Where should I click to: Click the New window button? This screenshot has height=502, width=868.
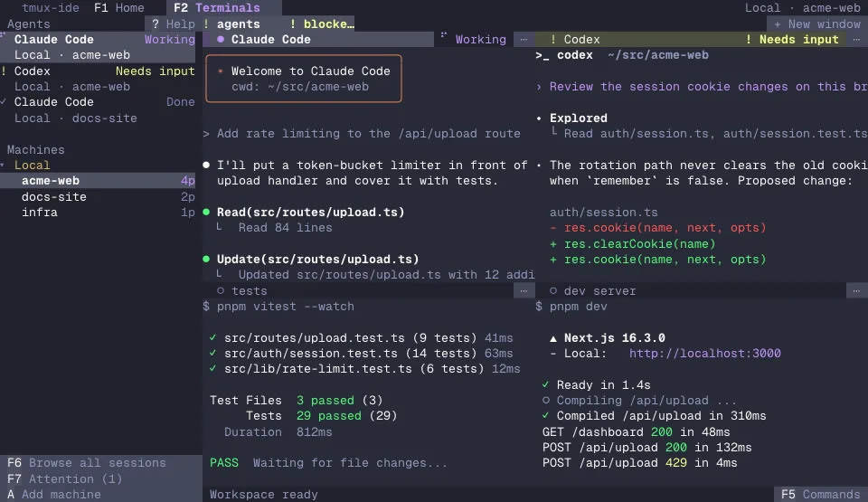[x=817, y=24]
